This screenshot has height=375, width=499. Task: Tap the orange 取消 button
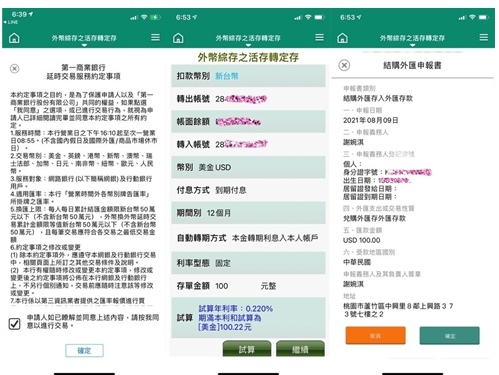(x=376, y=336)
